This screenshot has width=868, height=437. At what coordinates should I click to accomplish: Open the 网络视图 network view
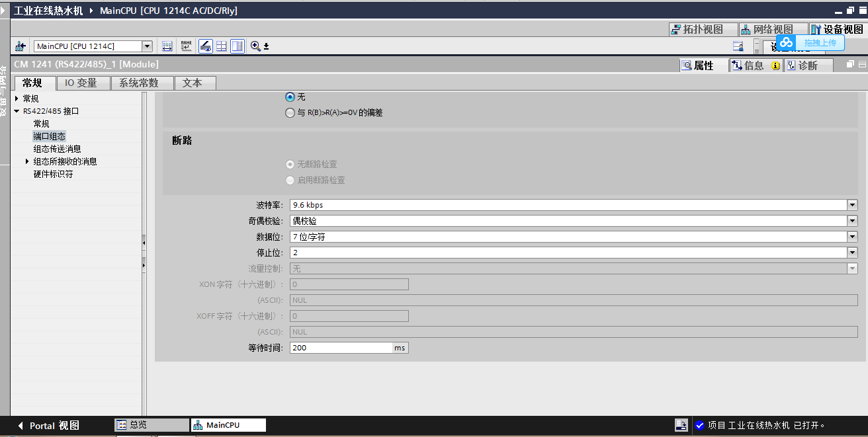coord(766,30)
